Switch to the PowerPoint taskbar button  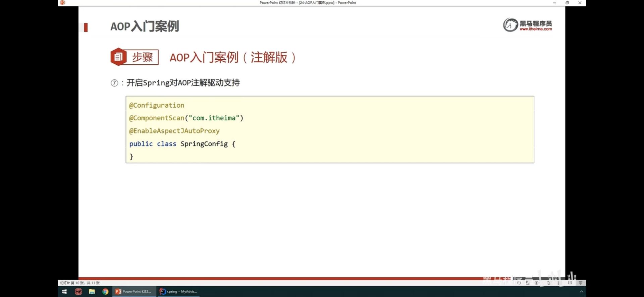[133, 292]
